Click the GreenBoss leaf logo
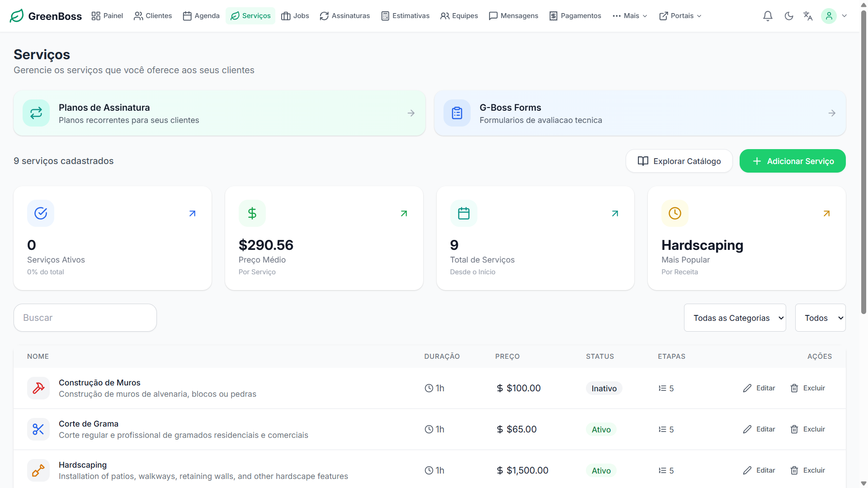Screen dimensions: 868x488 point(17,16)
